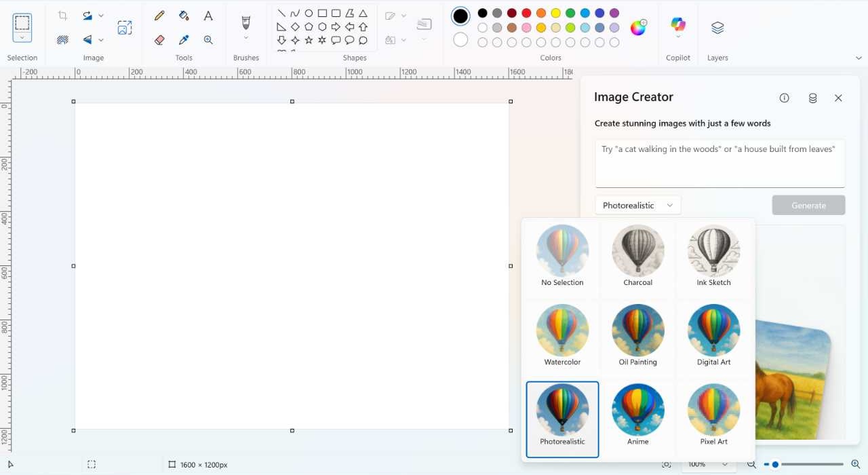The image size is (868, 475).
Task: Click the zoom in magnifier
Action: 855,465
